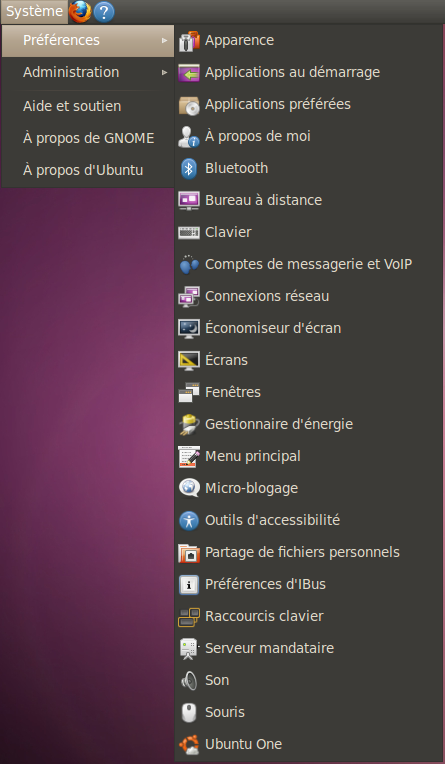Click the Économiseur d'écran monitor icon
Image resolution: width=445 pixels, height=764 pixels.
click(189, 328)
